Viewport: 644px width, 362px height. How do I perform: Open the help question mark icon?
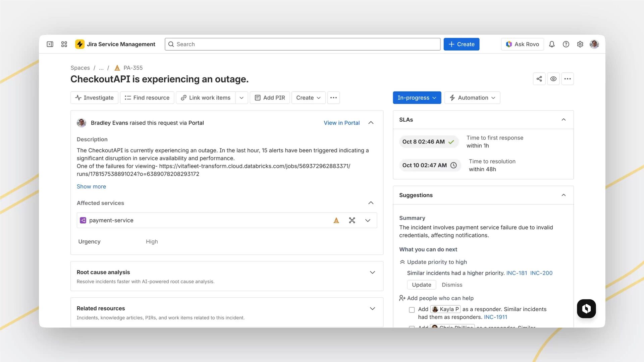(566, 44)
